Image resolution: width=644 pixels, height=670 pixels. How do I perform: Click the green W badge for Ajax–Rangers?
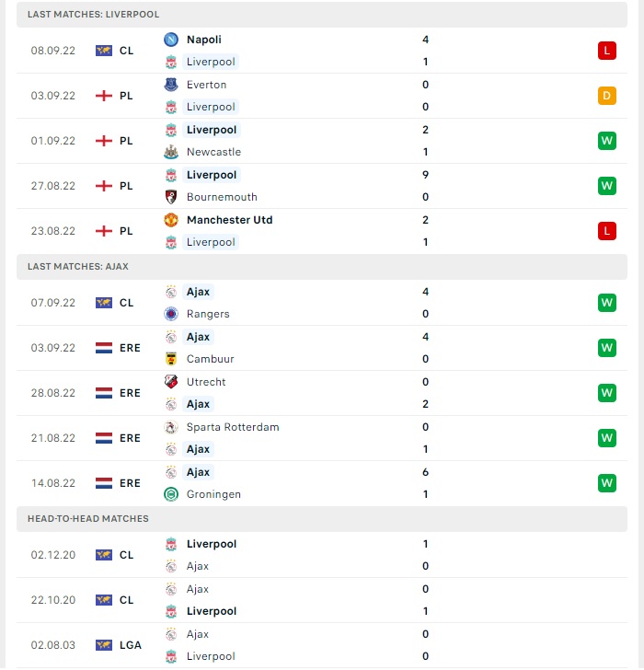point(607,303)
